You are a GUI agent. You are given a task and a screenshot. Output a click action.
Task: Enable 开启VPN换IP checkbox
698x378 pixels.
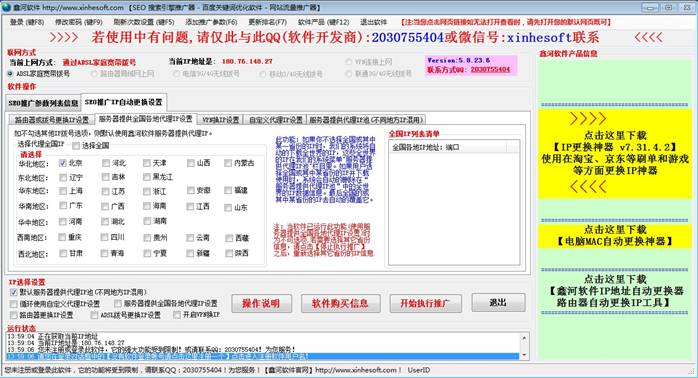pos(177,315)
